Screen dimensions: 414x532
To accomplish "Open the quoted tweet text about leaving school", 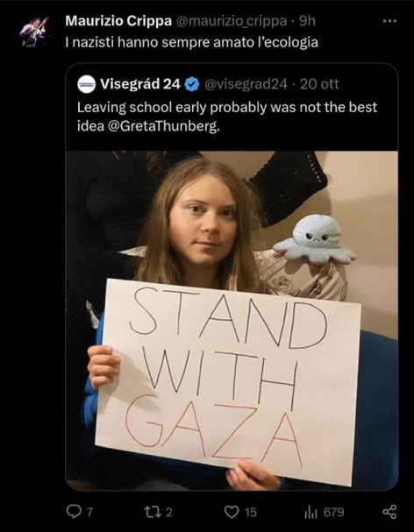I will [227, 117].
